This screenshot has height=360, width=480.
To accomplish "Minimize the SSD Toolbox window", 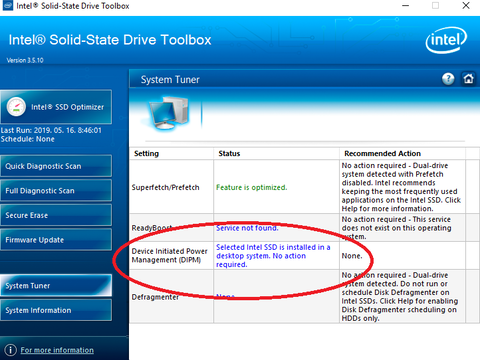I will click(x=405, y=6).
